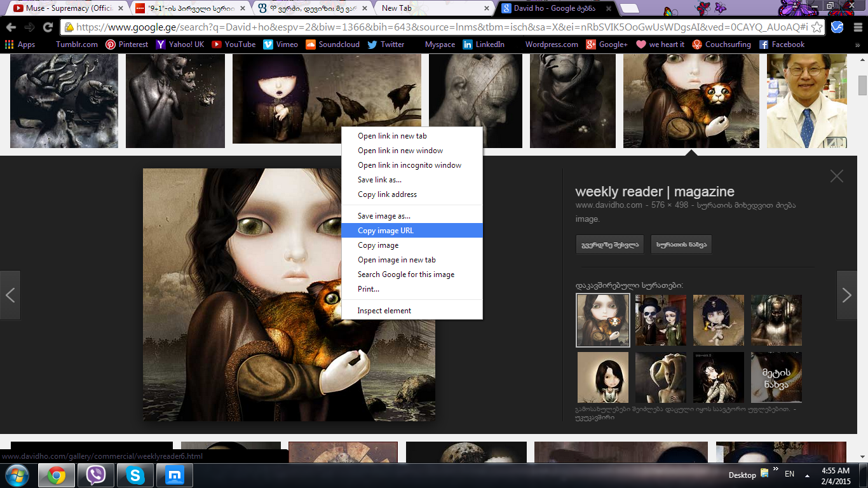The width and height of the screenshot is (868, 488).
Task: Open the Pinterest bookmark
Action: point(126,44)
